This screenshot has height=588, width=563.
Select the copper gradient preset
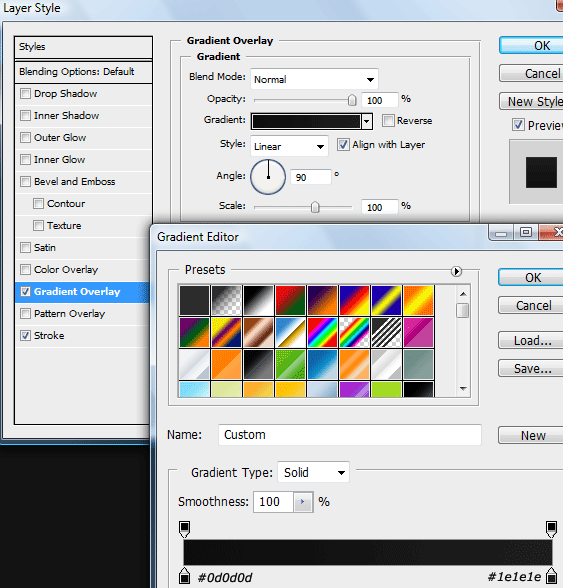click(258, 332)
